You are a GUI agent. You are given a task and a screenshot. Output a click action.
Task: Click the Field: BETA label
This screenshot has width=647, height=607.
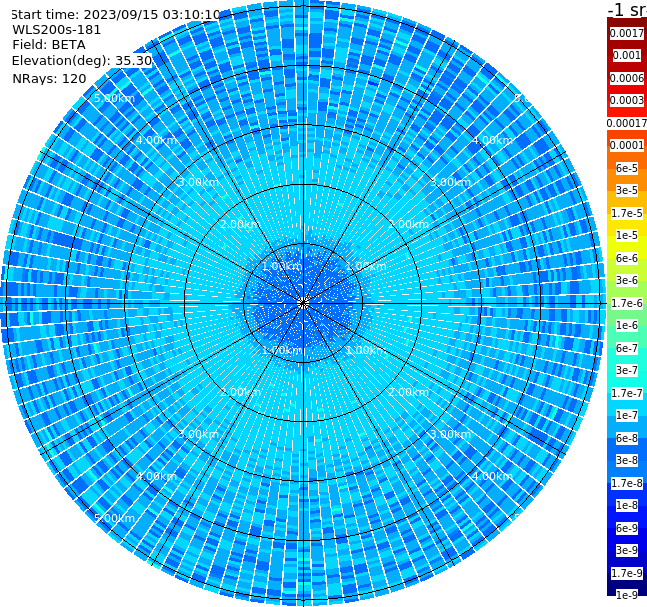click(49, 45)
